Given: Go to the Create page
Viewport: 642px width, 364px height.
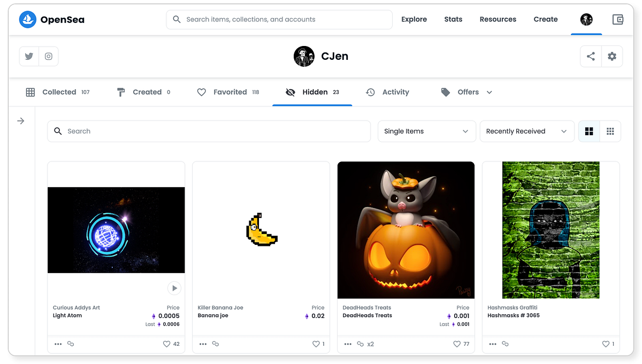Looking at the screenshot, I should (546, 19).
